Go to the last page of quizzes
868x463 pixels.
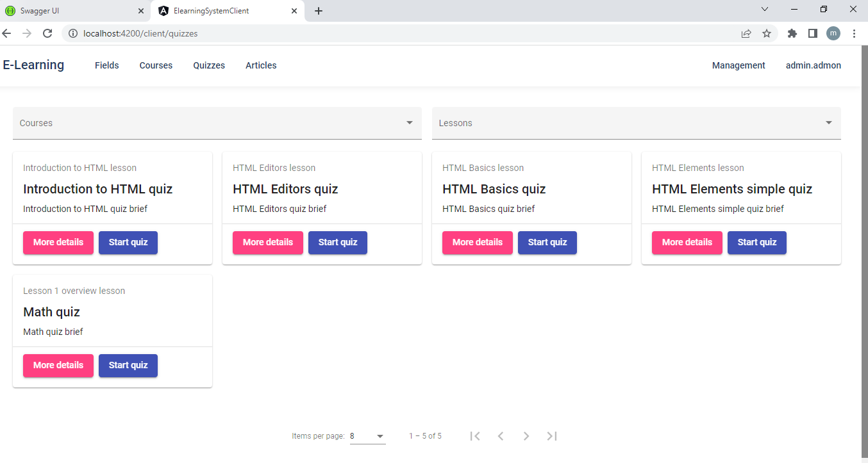pos(551,436)
